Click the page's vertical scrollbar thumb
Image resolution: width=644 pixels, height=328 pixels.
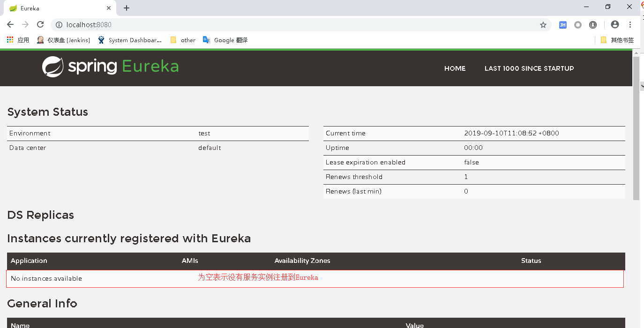tap(636, 129)
